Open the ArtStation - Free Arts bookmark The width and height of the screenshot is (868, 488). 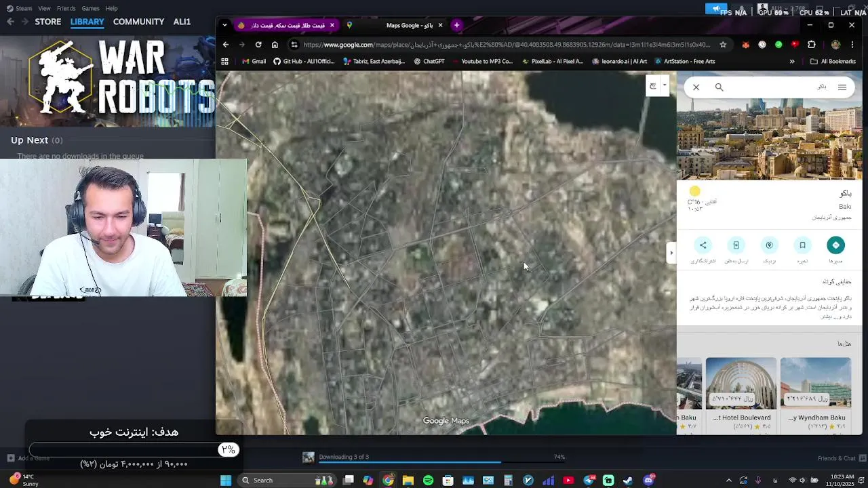tap(684, 61)
